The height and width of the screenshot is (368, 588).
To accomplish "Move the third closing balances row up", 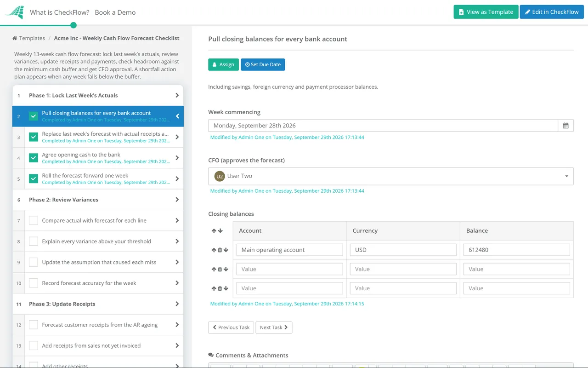I will point(214,289).
